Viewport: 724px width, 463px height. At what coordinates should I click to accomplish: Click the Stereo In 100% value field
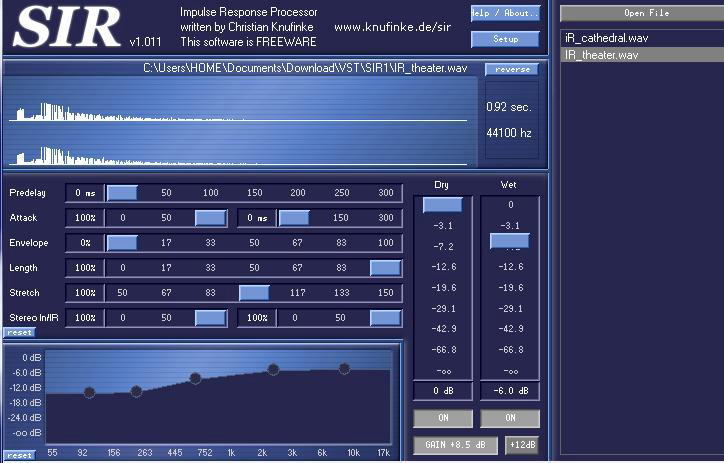[85, 318]
